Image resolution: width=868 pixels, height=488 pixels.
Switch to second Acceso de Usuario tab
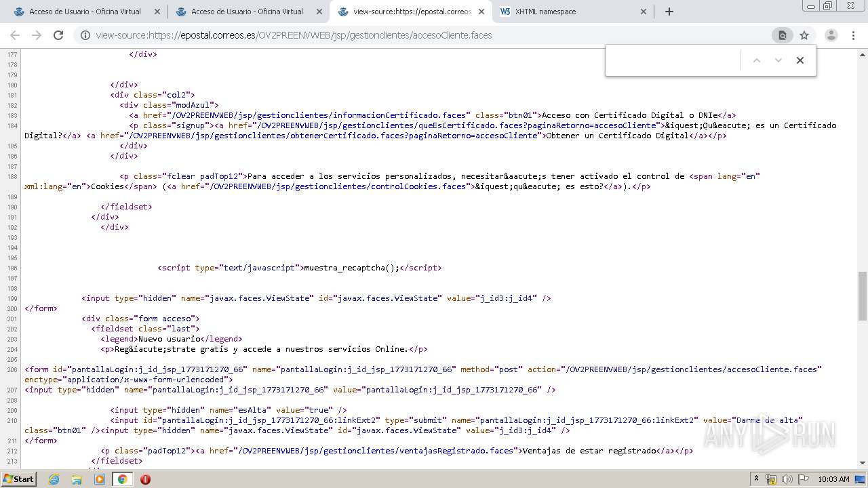click(248, 12)
